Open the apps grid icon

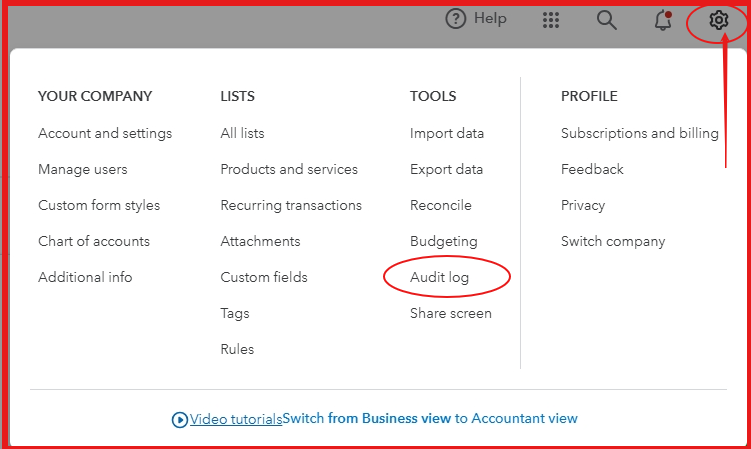point(550,20)
